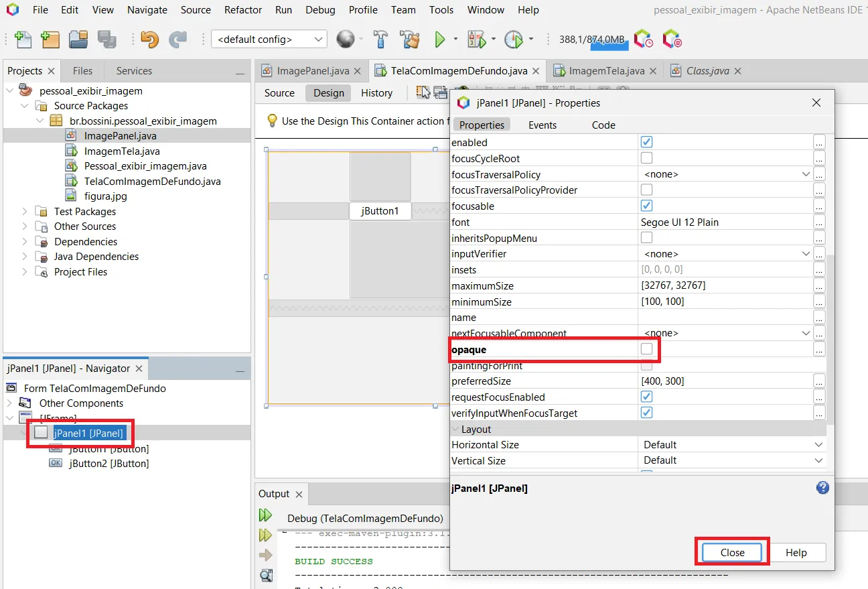Click the ellipsis button for the font property
The width and height of the screenshot is (868, 589).
point(819,222)
